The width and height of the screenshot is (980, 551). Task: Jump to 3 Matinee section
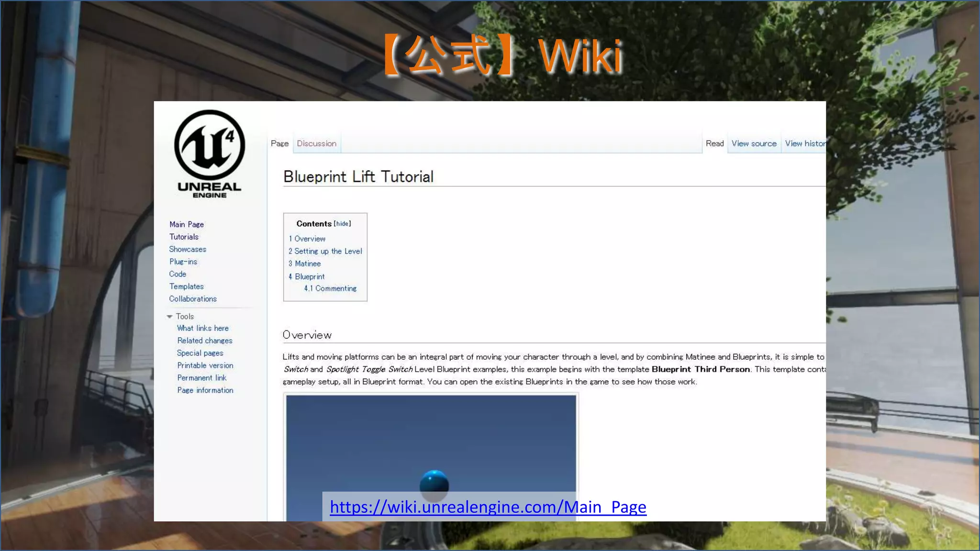(x=304, y=264)
